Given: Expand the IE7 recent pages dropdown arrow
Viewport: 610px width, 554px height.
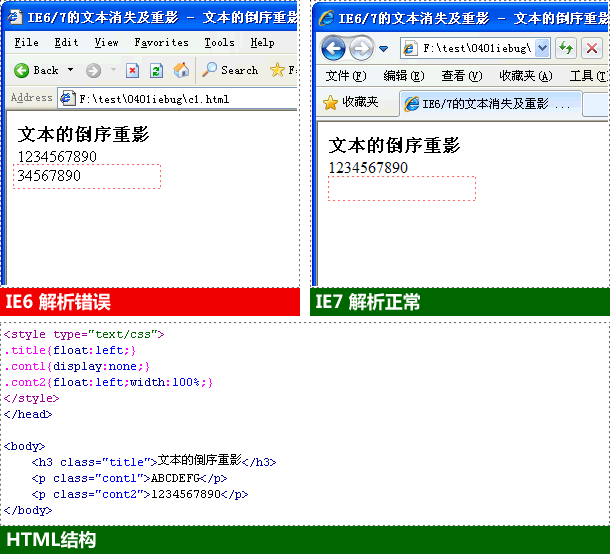Looking at the screenshot, I should [383, 49].
